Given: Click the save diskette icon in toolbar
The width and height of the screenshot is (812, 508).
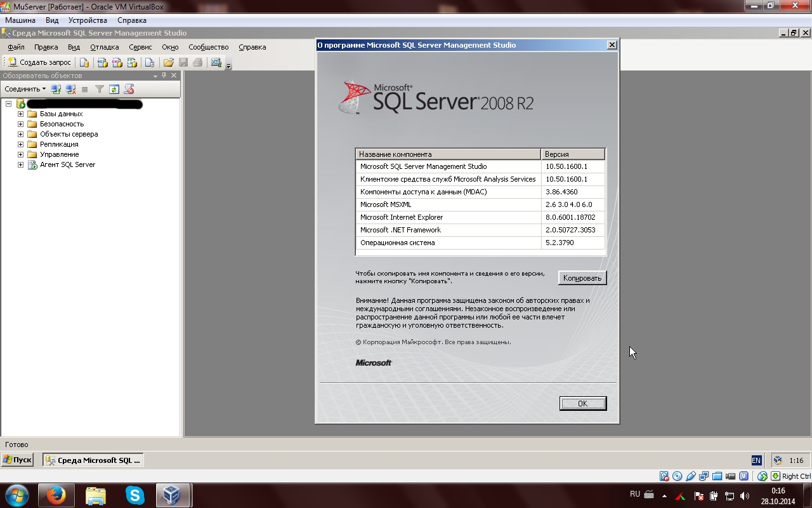Looking at the screenshot, I should pos(183,62).
